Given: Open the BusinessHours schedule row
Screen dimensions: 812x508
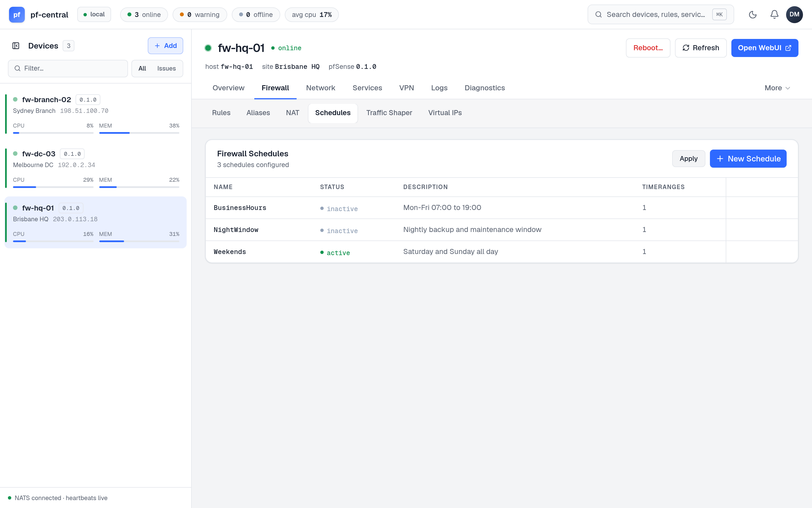Looking at the screenshot, I should pyautogui.click(x=502, y=208).
